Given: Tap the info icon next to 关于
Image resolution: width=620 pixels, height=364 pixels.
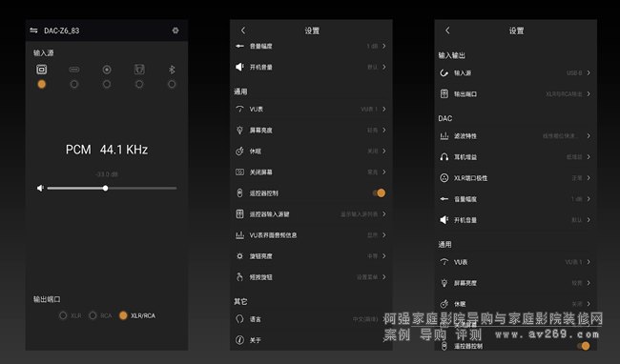Looking at the screenshot, I should coord(239,339).
